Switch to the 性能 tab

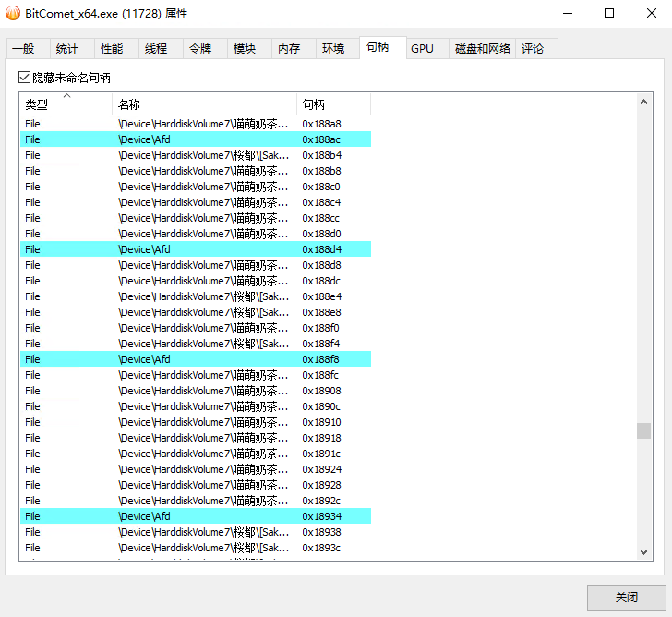coord(112,49)
